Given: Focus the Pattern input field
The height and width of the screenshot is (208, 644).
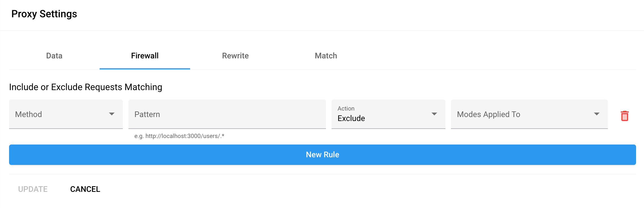Looking at the screenshot, I should tap(227, 114).
